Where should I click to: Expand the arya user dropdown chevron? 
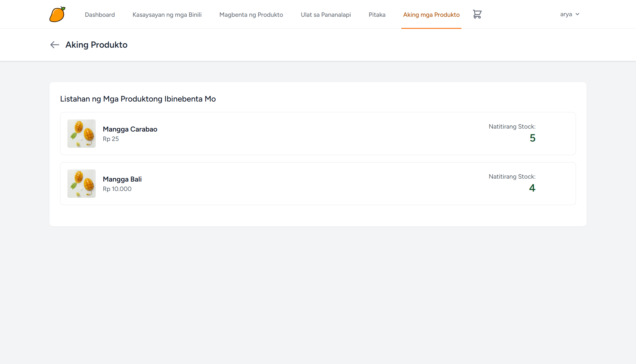[x=577, y=14]
